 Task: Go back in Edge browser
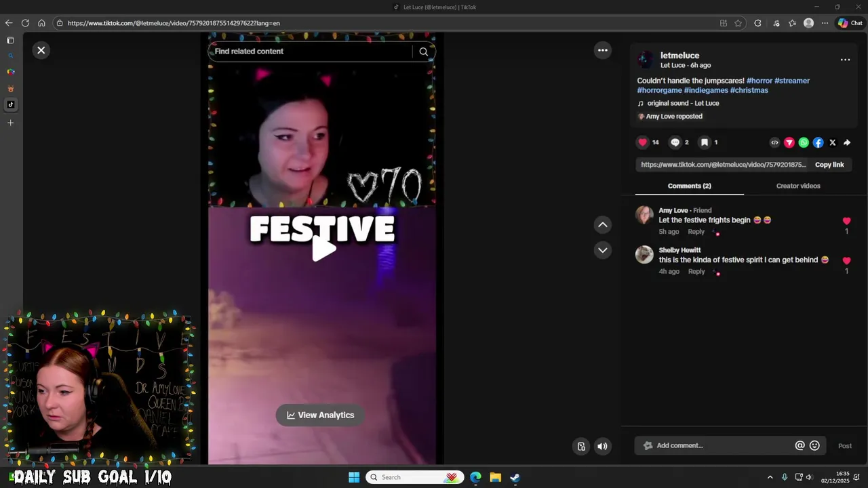[x=9, y=23]
